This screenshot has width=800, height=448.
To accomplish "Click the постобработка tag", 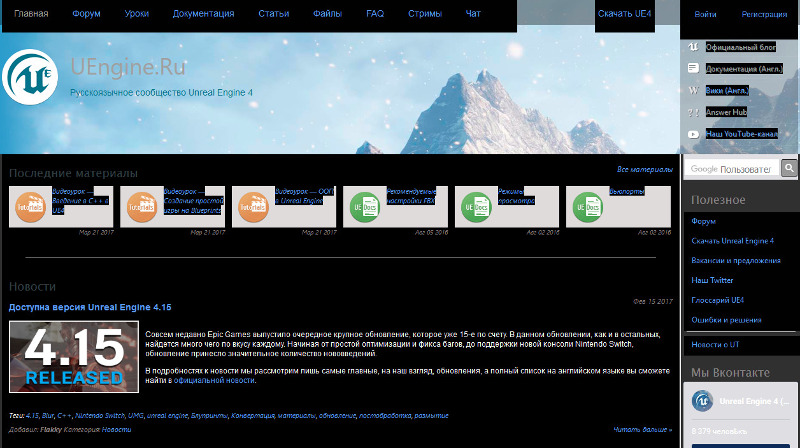I will (385, 415).
